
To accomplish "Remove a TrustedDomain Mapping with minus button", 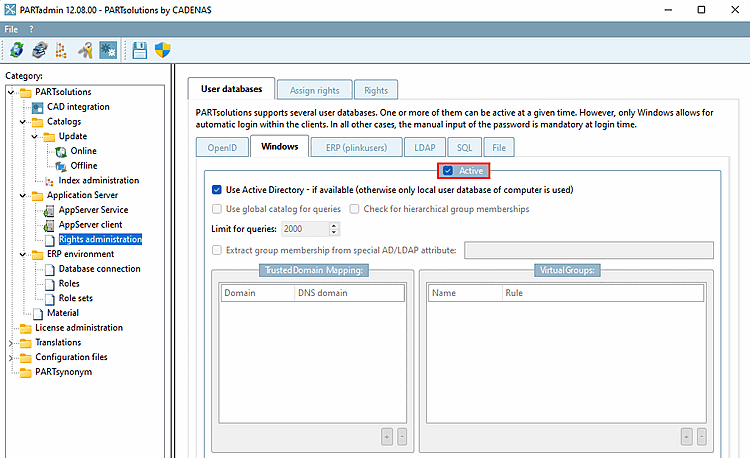I will pyautogui.click(x=402, y=436).
